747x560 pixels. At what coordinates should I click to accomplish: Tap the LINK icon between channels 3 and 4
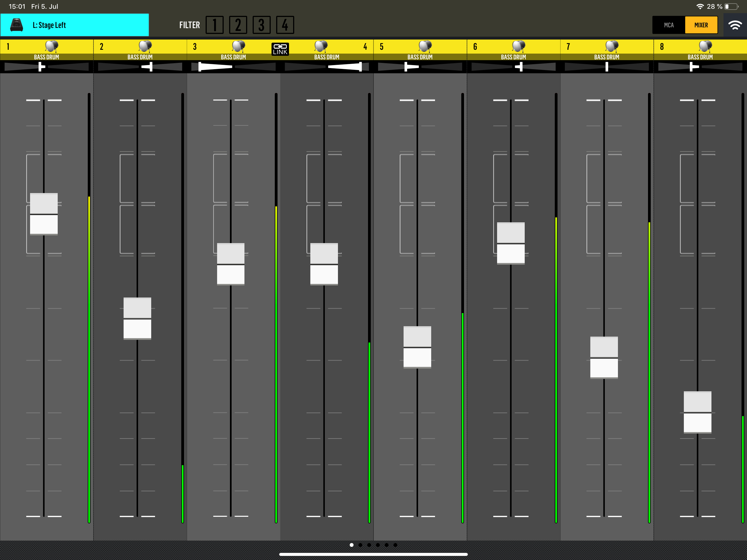280,49
